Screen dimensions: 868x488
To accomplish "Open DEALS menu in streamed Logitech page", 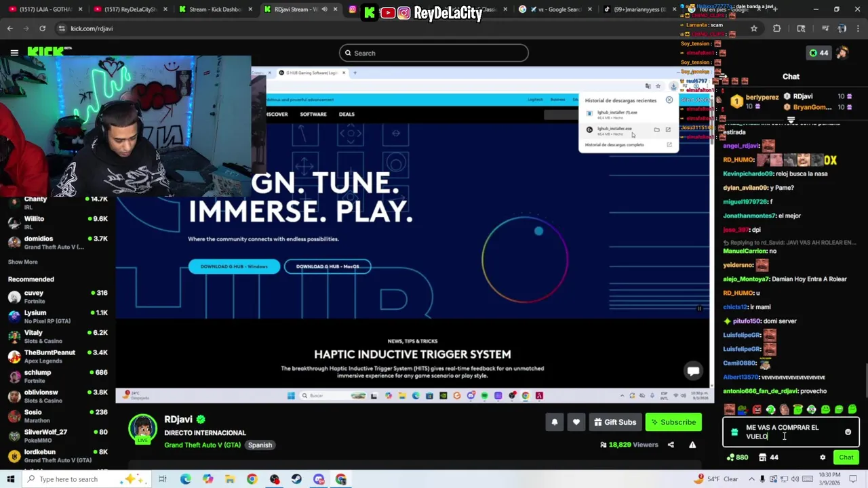I will point(347,114).
